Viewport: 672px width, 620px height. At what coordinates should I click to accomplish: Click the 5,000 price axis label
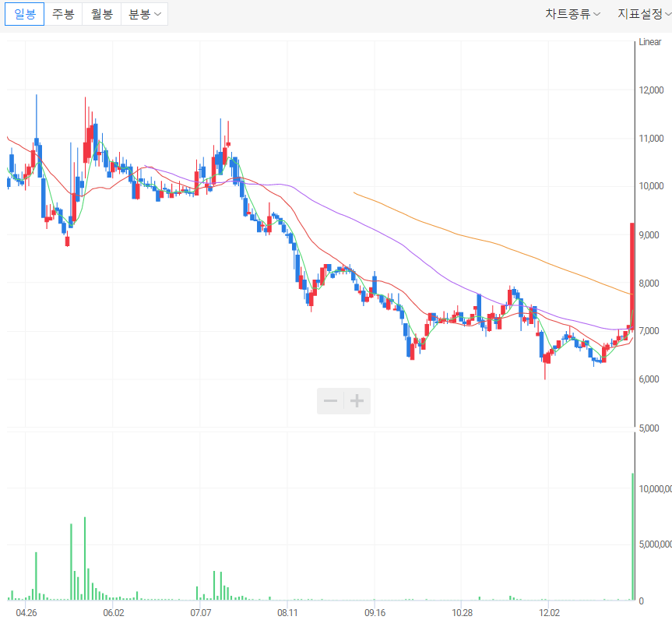tap(649, 428)
